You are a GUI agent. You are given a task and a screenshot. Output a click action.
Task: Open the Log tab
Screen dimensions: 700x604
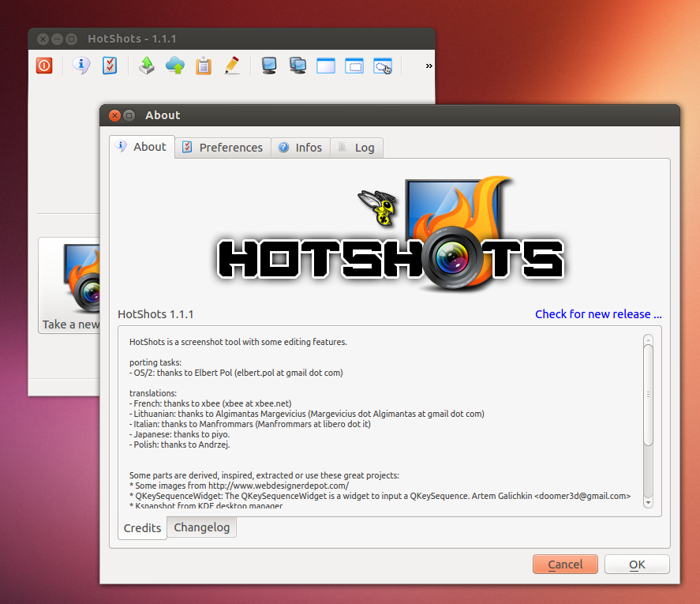[x=357, y=148]
